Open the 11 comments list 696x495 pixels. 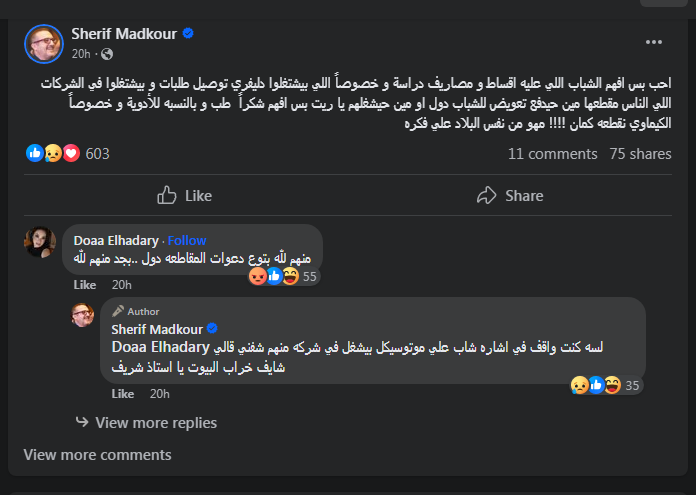click(x=552, y=154)
